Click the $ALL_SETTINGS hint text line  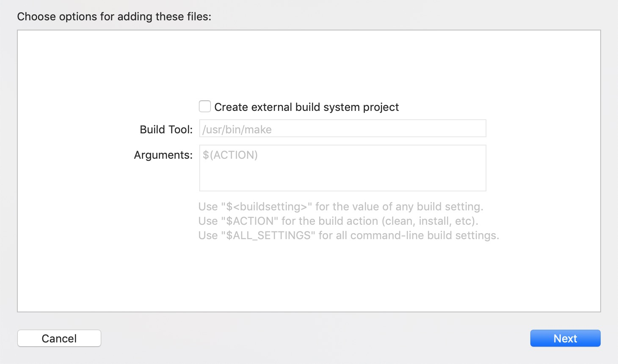point(348,235)
